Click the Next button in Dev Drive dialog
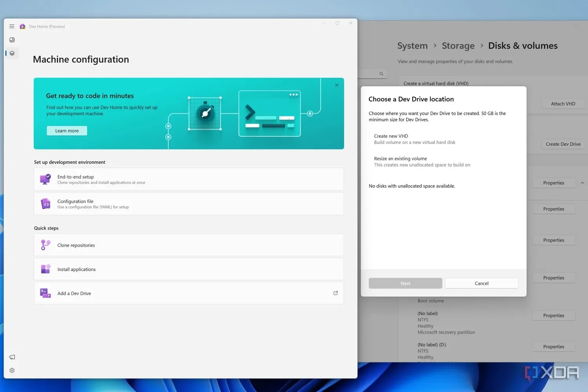 (405, 283)
